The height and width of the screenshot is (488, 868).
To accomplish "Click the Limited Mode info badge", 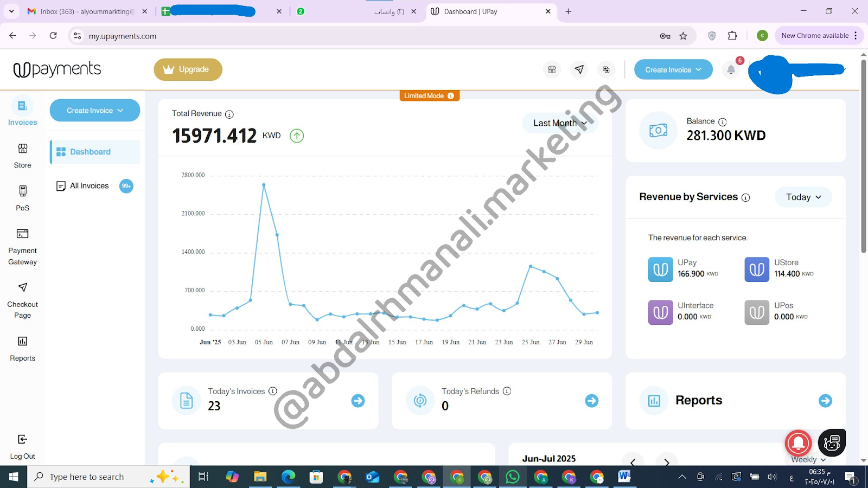I will click(x=429, y=95).
